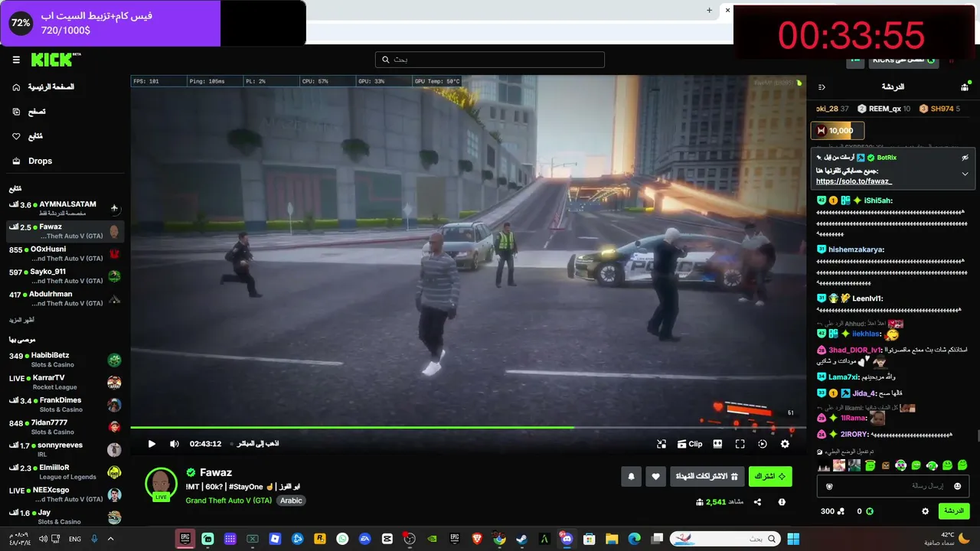Click the chat identity badge icon
The image size is (980, 551).
point(829,486)
